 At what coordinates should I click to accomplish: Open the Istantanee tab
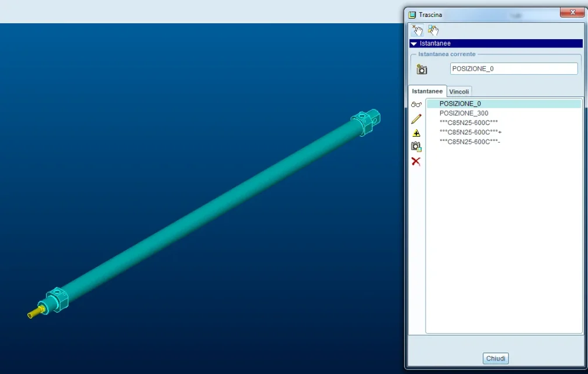click(x=427, y=91)
